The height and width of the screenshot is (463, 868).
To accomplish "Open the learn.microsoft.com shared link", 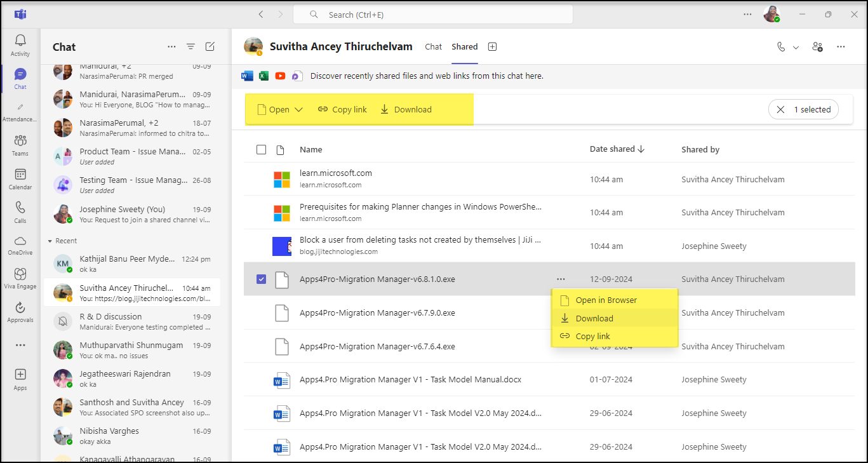I will click(x=336, y=173).
